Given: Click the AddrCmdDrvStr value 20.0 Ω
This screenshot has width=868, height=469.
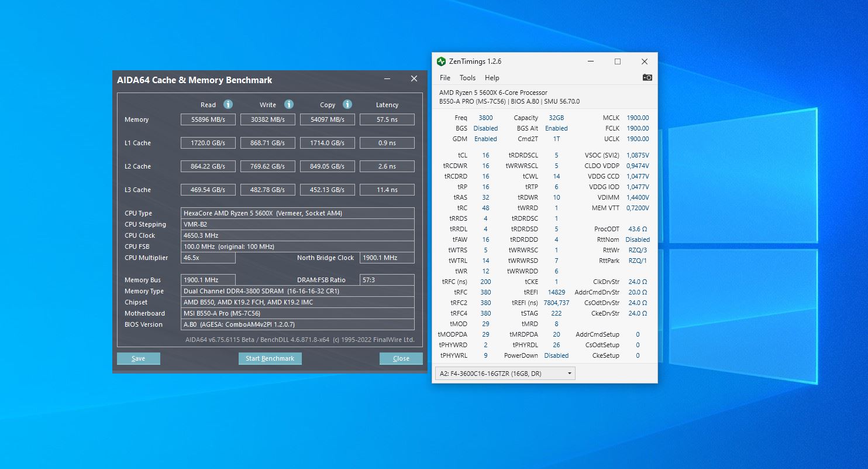Looking at the screenshot, I should [x=638, y=292].
